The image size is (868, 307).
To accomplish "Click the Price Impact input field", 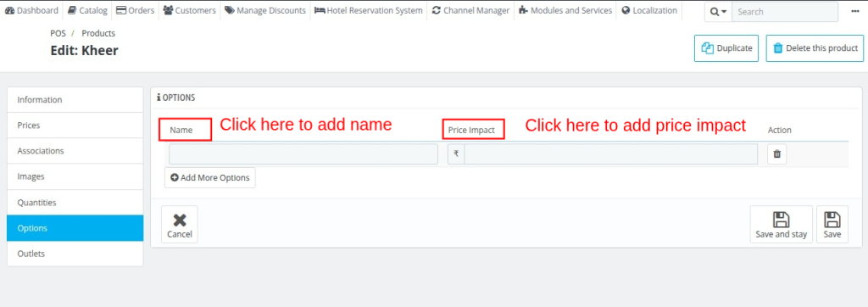I will pyautogui.click(x=611, y=154).
